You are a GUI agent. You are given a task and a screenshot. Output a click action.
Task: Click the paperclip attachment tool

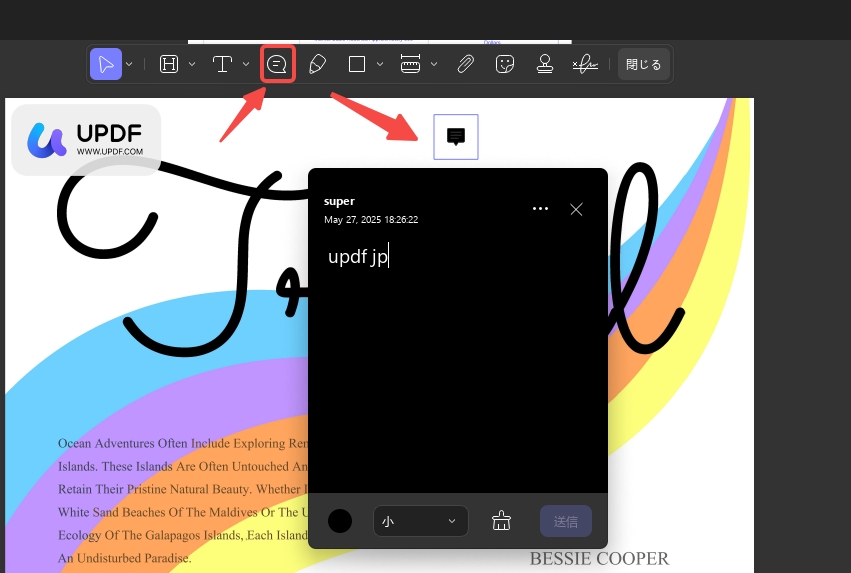(x=465, y=64)
